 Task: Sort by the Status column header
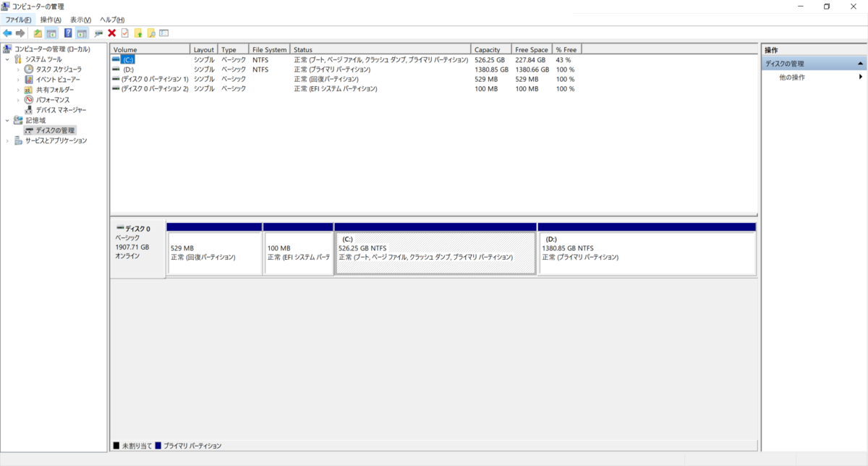point(380,49)
